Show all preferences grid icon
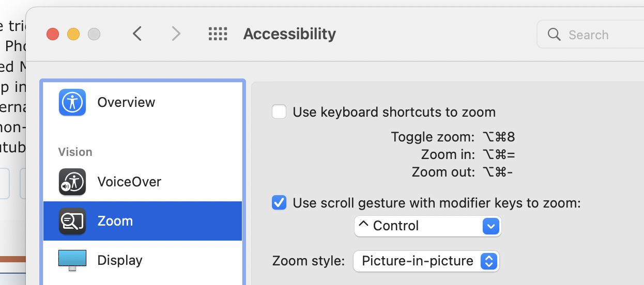 click(x=218, y=34)
